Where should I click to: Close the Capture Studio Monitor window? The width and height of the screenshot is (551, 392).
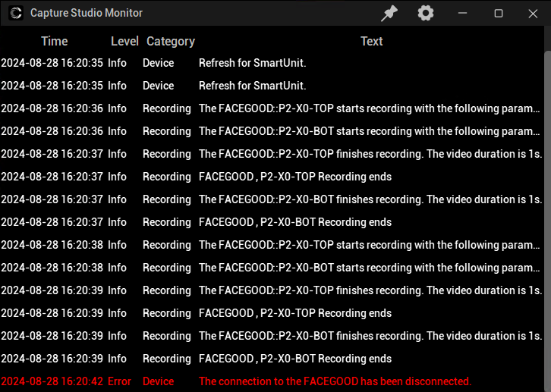click(533, 14)
